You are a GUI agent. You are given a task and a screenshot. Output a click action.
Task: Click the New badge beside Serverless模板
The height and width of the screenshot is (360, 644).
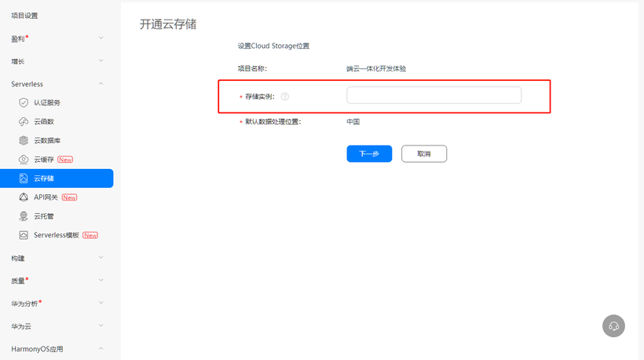pyautogui.click(x=90, y=236)
